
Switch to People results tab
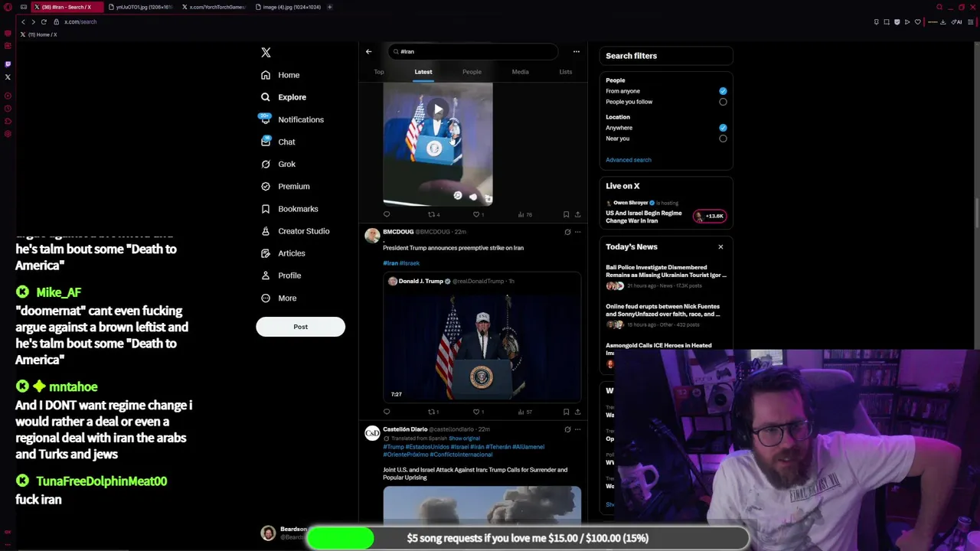[472, 72]
